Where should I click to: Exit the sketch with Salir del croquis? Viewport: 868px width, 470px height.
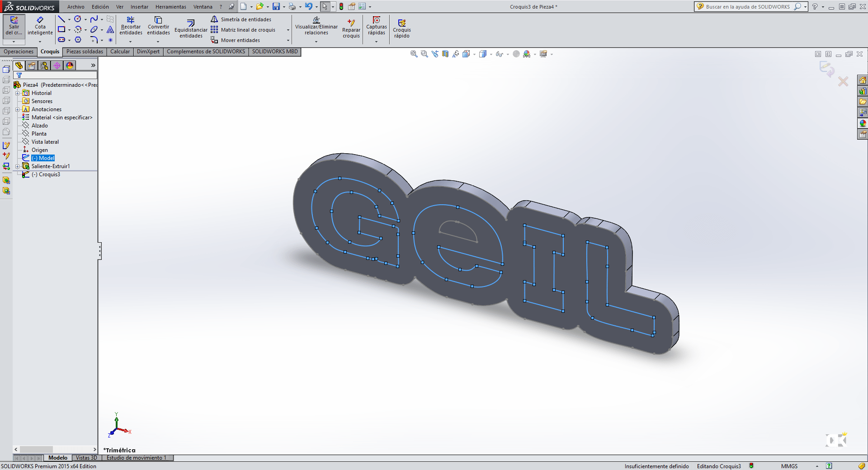14,26
